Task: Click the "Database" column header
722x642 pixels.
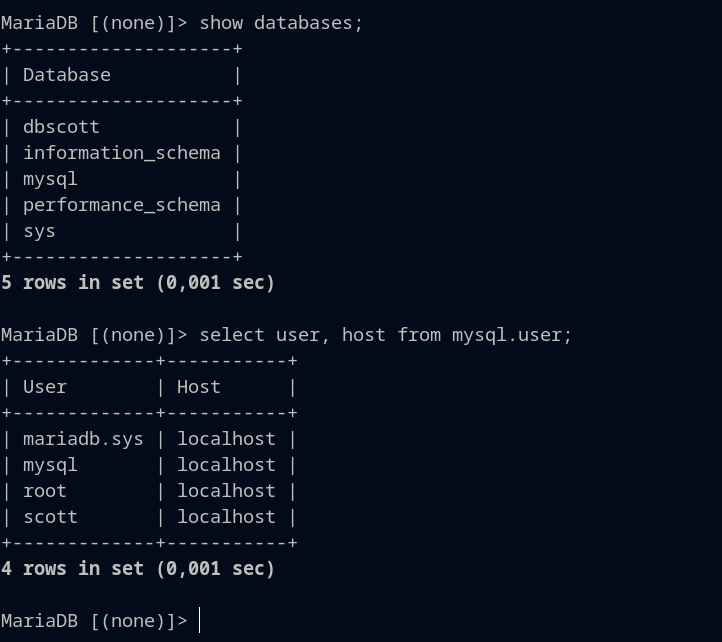Action: click(x=67, y=75)
